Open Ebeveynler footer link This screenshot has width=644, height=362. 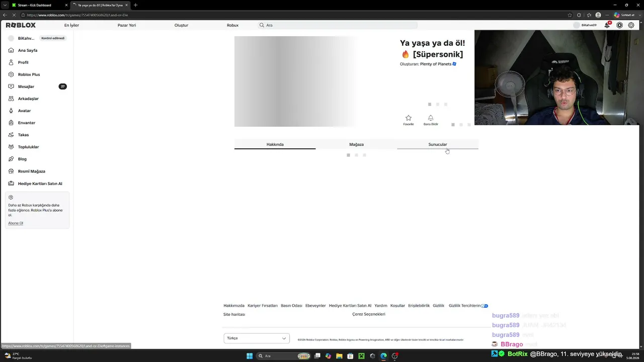click(315, 306)
